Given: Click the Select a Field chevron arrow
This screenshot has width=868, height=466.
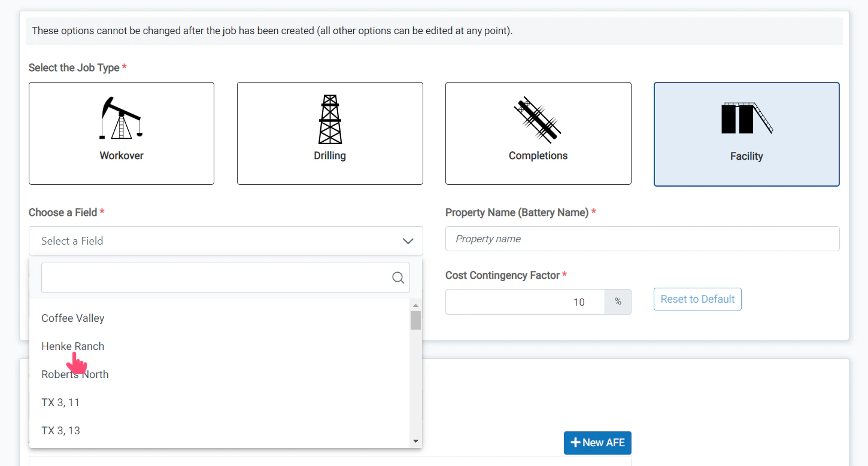Looking at the screenshot, I should point(408,241).
